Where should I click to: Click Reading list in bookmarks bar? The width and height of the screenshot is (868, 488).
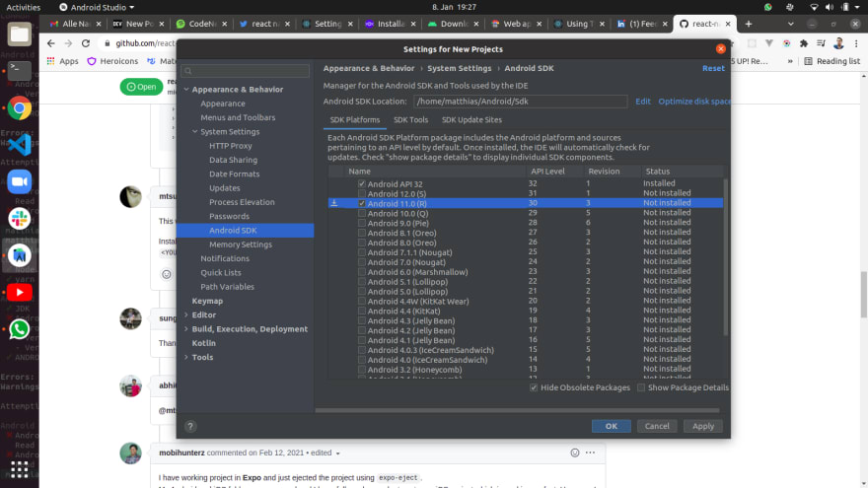click(x=832, y=61)
